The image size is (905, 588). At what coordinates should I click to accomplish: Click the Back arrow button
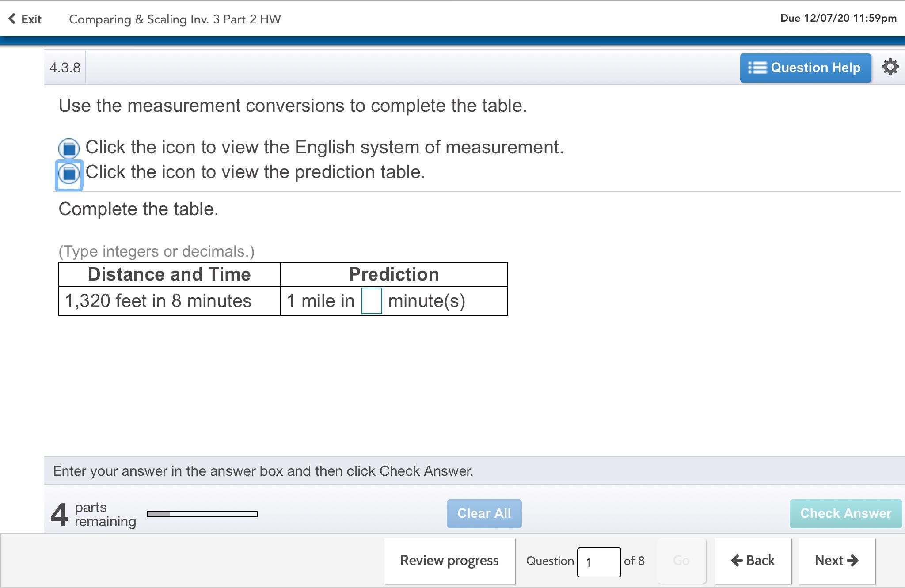[753, 561]
